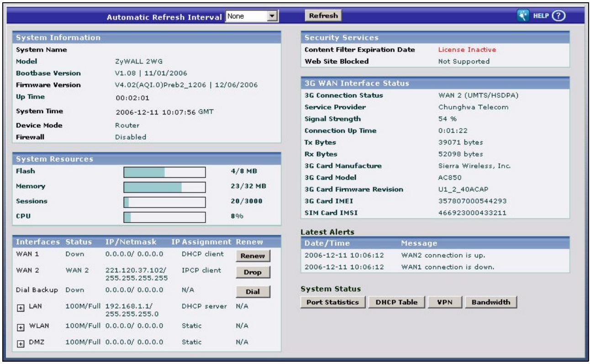Expand the DMZ interface row
This screenshot has height=364, width=590.
[20, 343]
